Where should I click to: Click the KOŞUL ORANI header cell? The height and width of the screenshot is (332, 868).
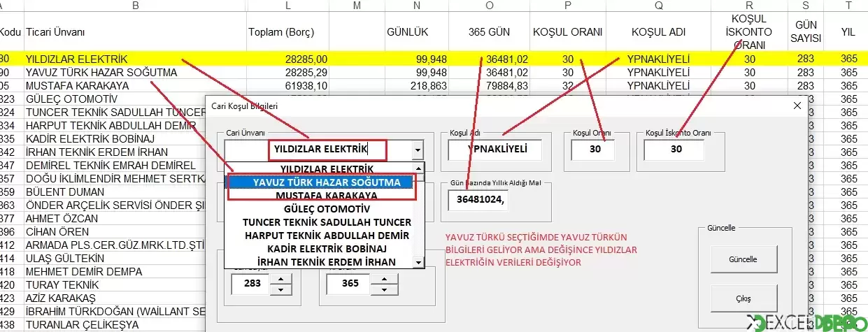coord(567,32)
